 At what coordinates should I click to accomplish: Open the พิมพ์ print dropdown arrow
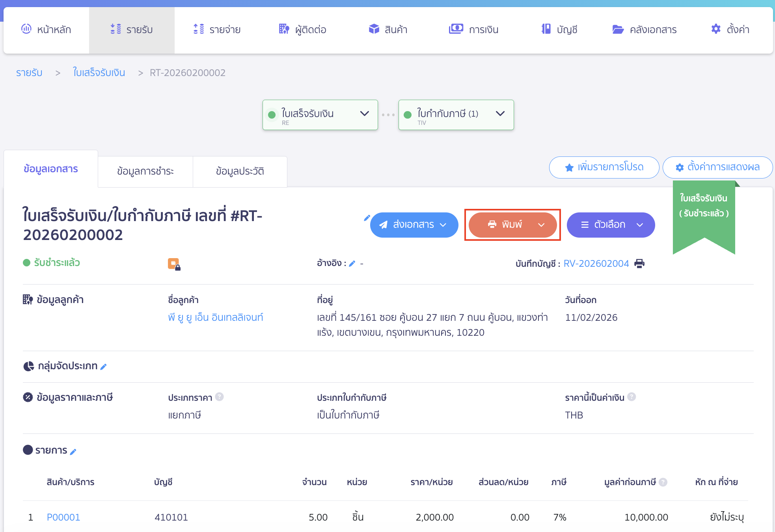(x=541, y=225)
